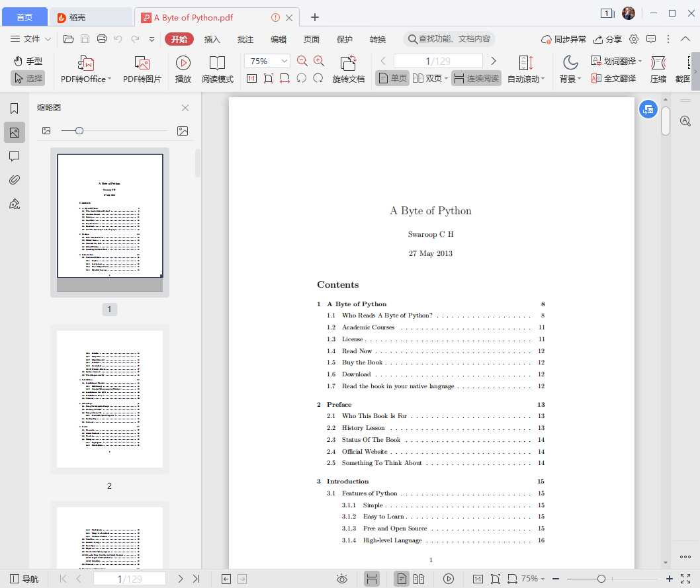This screenshot has width=700, height=588.
Task: Open the 插入 insert ribbon tab
Action: [x=212, y=39]
